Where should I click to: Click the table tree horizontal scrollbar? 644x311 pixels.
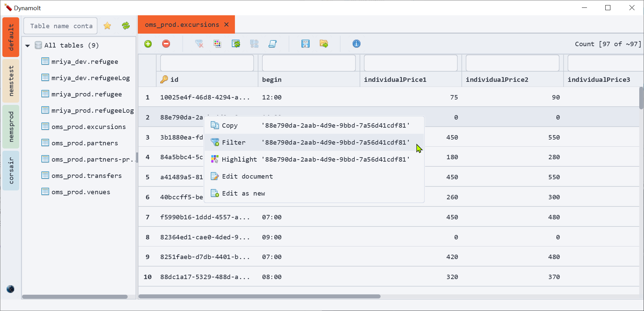point(75,297)
